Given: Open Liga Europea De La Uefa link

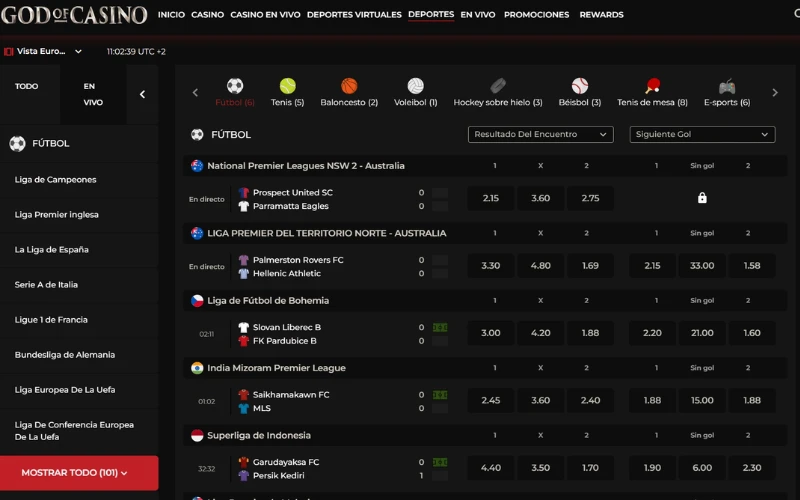Looking at the screenshot, I should point(65,390).
